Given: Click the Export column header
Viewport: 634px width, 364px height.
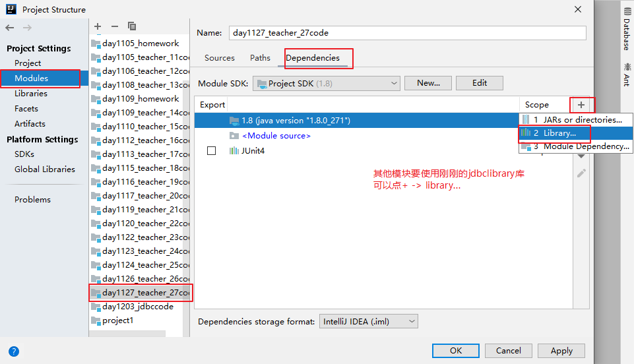Looking at the screenshot, I should point(212,105).
